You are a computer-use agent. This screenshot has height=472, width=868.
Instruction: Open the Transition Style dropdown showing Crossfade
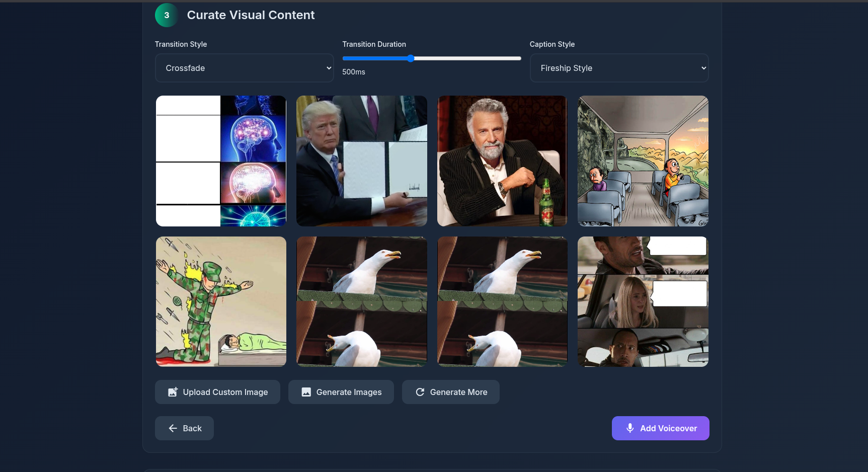[245, 68]
